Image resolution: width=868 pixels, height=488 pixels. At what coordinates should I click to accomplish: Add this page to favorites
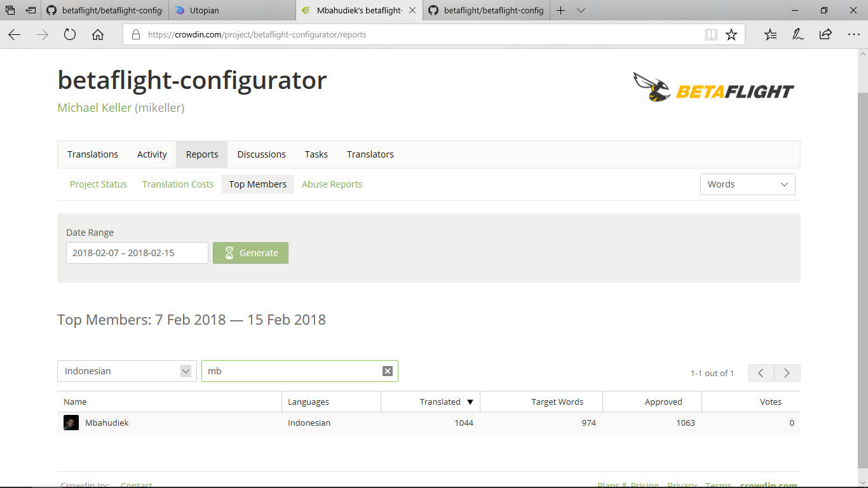[731, 35]
